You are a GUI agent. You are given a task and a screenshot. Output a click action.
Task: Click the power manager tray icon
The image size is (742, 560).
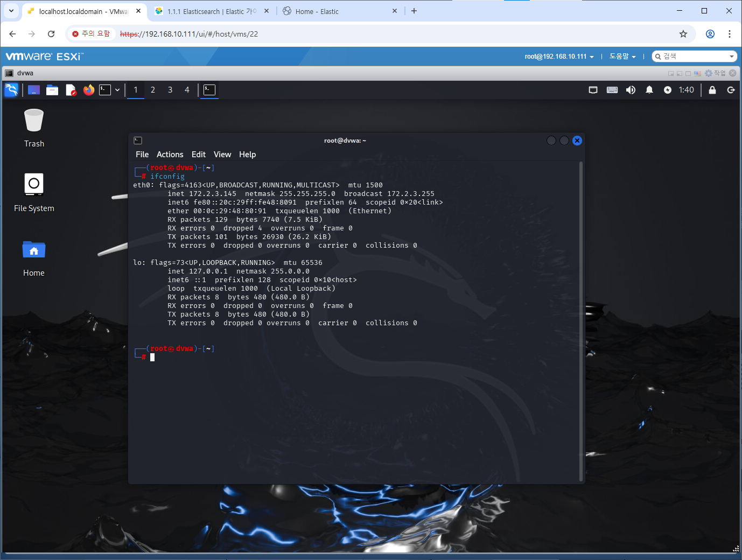click(668, 90)
